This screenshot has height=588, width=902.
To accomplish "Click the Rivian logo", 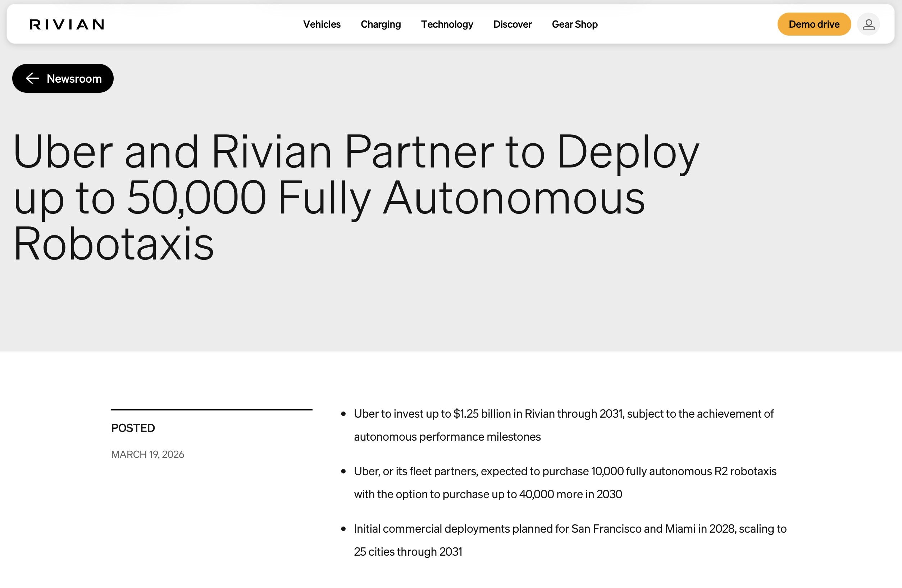I will pos(67,24).
